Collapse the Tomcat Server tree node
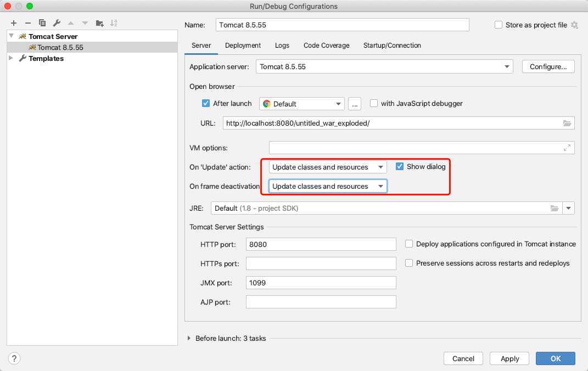Screen dimensions: 588x371 11,36
